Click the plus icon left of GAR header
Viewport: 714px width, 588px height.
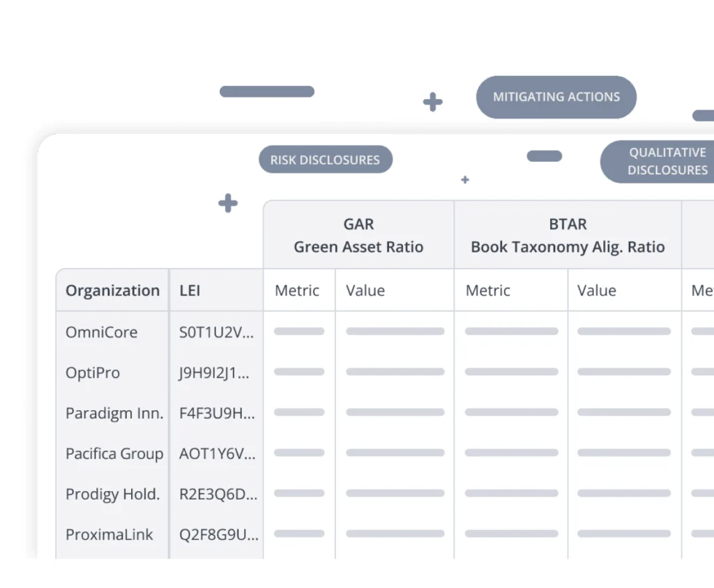[x=228, y=204]
